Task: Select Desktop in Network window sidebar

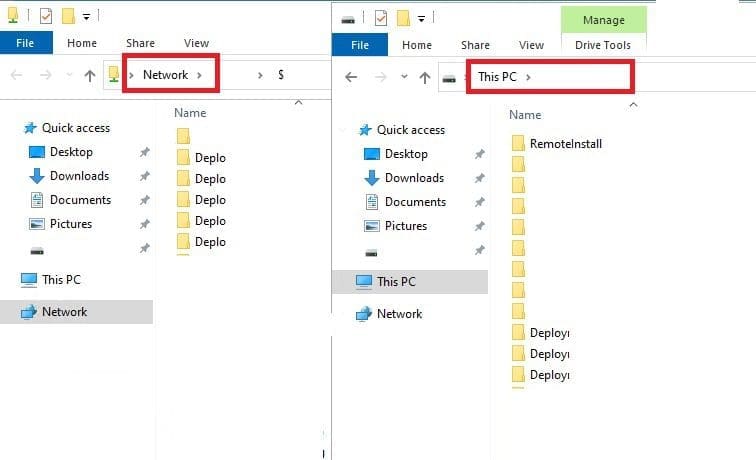Action: point(71,152)
